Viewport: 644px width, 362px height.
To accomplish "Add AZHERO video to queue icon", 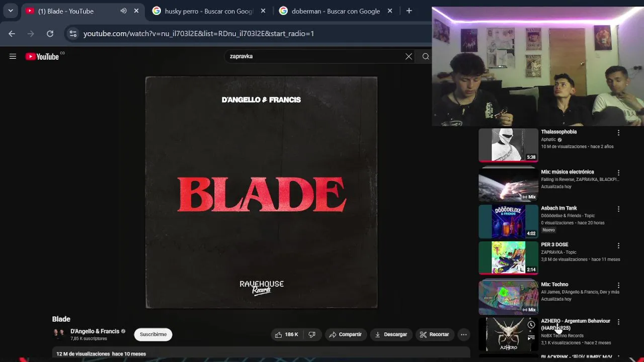I will click(531, 338).
